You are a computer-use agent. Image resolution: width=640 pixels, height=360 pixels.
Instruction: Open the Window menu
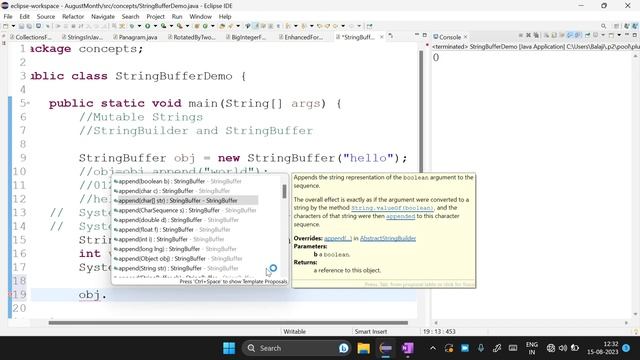click(x=200, y=16)
